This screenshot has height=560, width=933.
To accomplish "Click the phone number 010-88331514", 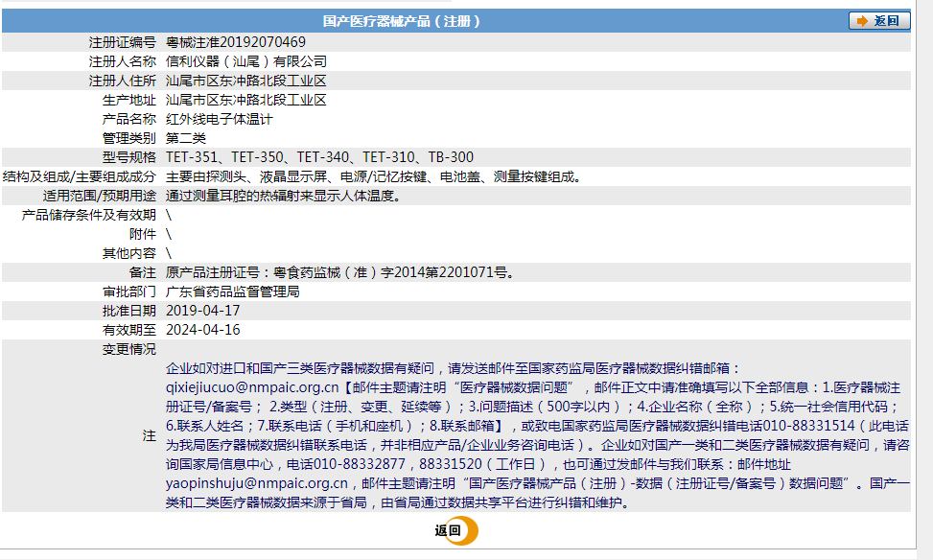I will click(x=808, y=426).
